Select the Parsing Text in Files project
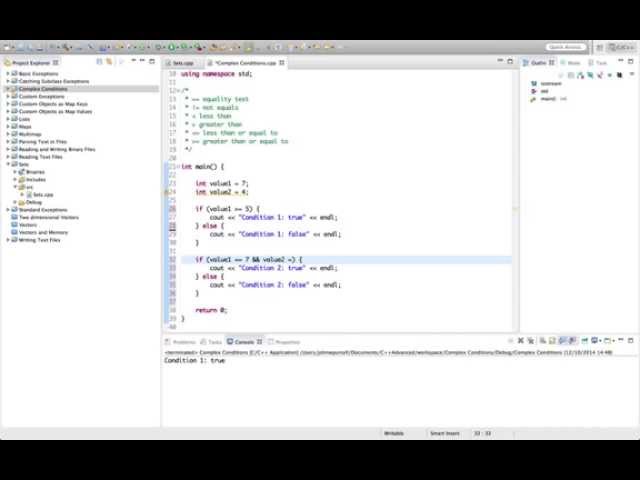The image size is (640, 480). pyautogui.click(x=42, y=142)
